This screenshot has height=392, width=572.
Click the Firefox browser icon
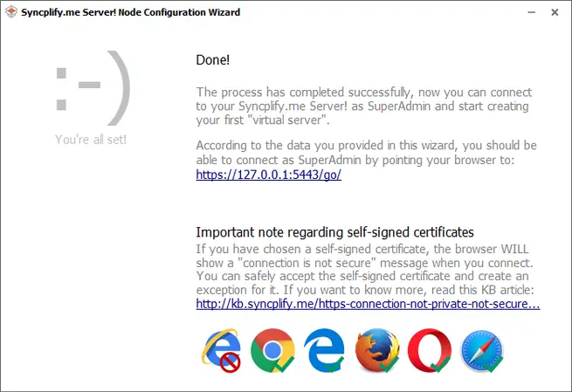(376, 349)
